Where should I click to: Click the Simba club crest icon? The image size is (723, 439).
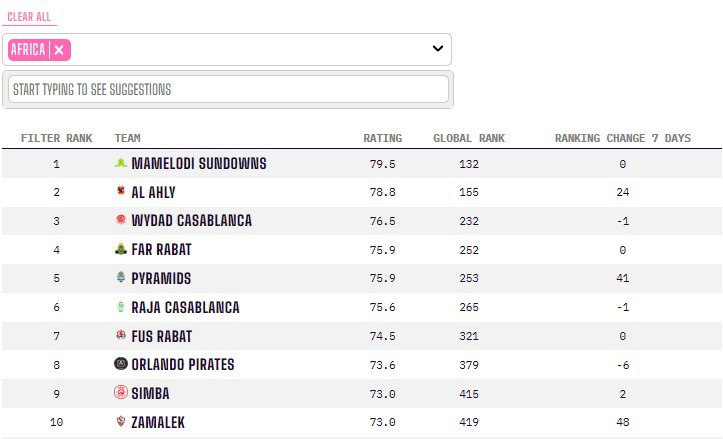point(121,393)
